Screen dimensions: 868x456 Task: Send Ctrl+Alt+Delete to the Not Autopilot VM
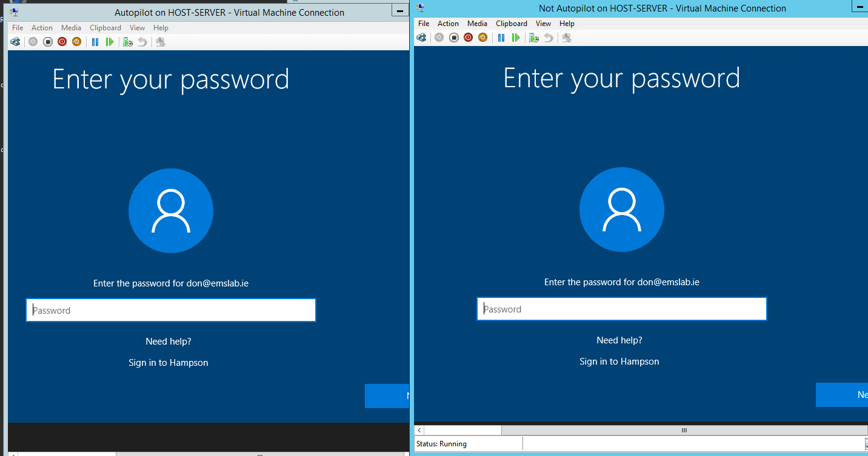[421, 38]
